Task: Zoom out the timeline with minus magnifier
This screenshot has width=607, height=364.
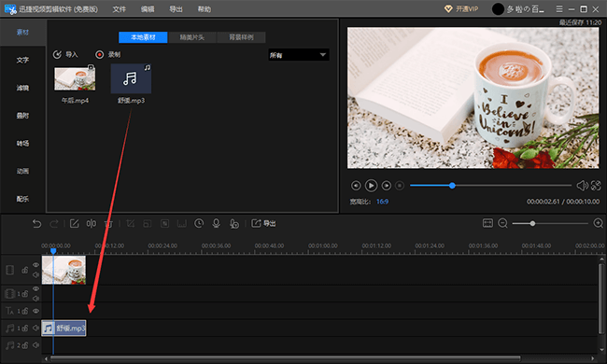Action: [502, 223]
